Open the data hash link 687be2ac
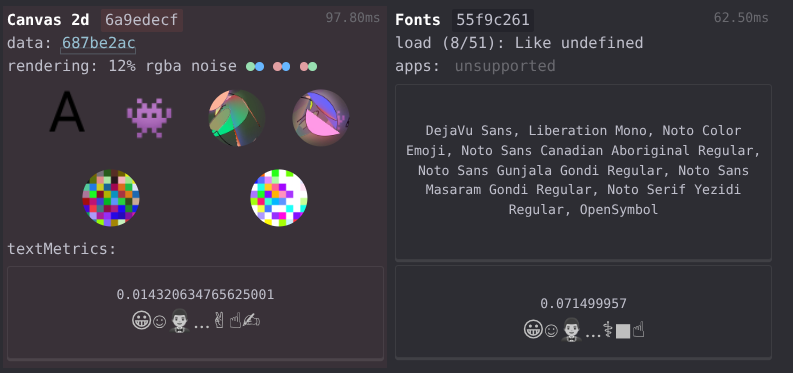The height and width of the screenshot is (373, 793). [99, 43]
